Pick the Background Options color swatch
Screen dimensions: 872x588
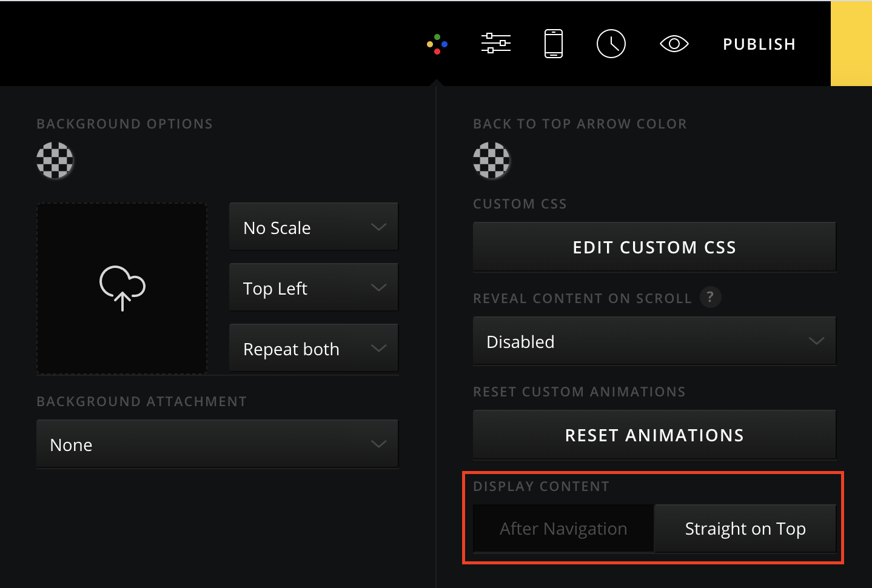(55, 161)
